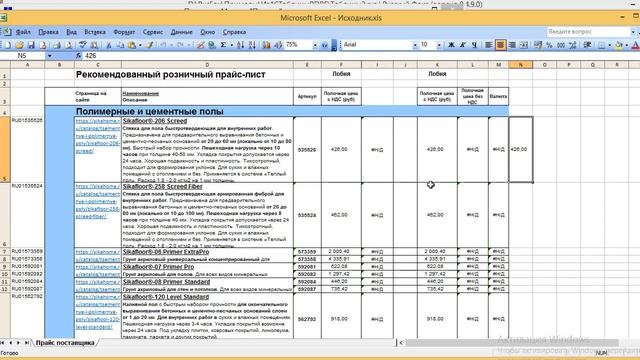
Task: Expand the help question box dropdown
Action: [x=633, y=32]
